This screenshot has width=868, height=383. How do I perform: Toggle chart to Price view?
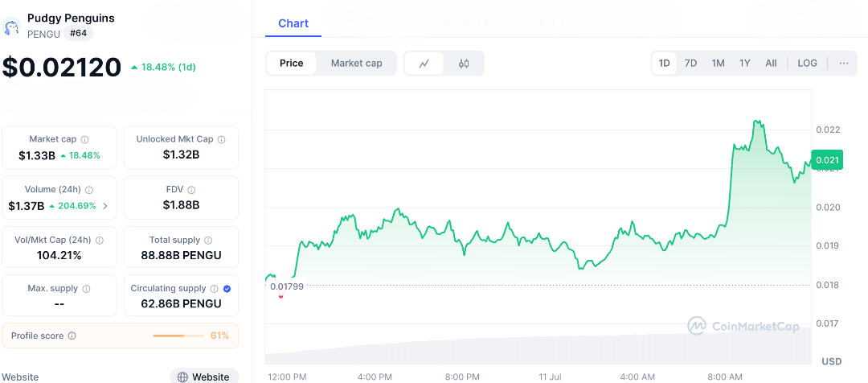click(292, 64)
